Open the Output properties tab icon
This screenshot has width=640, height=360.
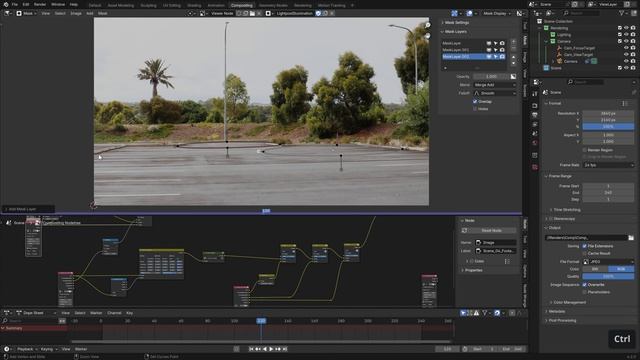pos(535,115)
